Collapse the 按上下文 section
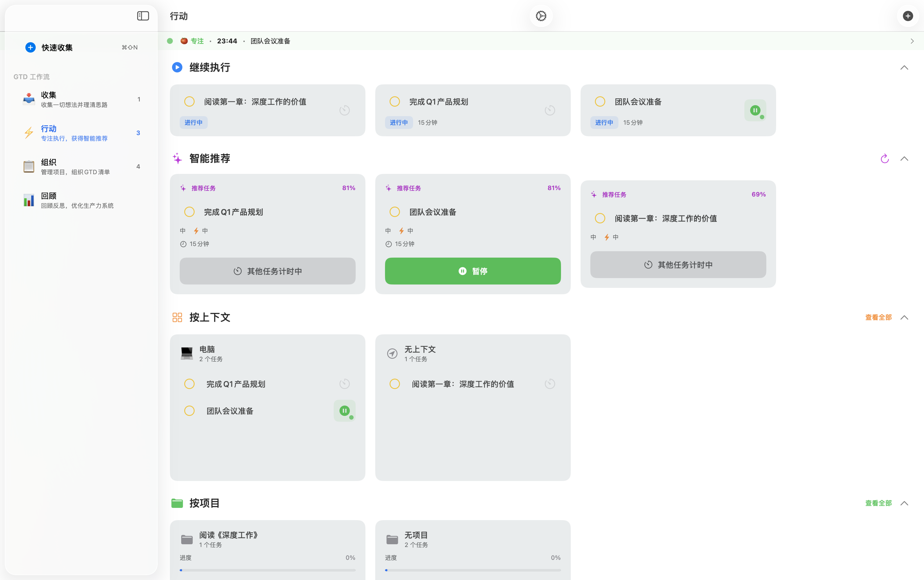 click(x=904, y=317)
